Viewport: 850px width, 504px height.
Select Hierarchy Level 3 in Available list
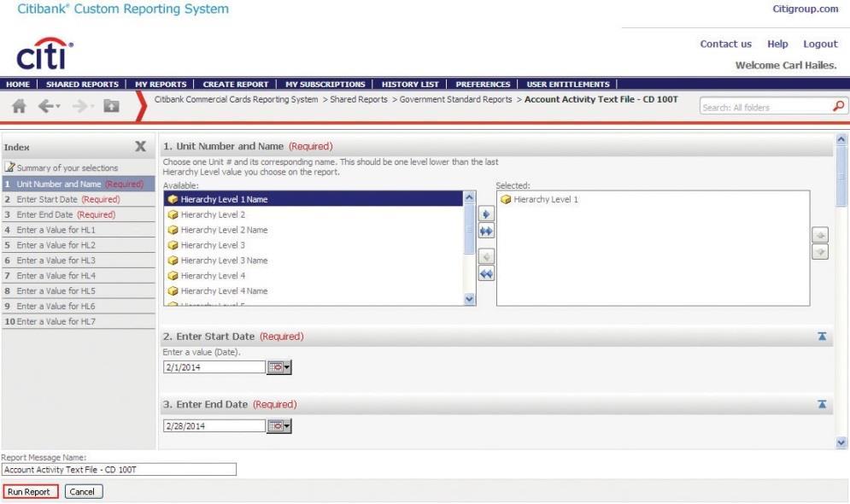coord(314,245)
